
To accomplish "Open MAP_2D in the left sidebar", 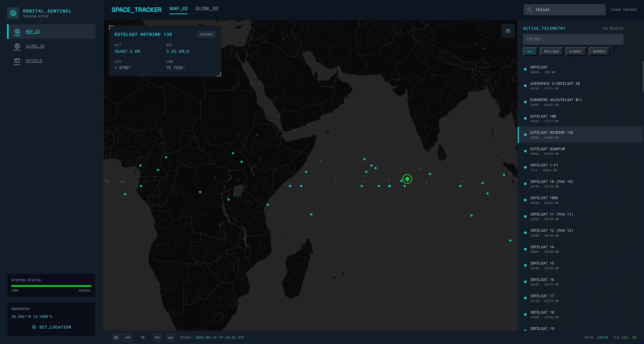I will [x=52, y=32].
